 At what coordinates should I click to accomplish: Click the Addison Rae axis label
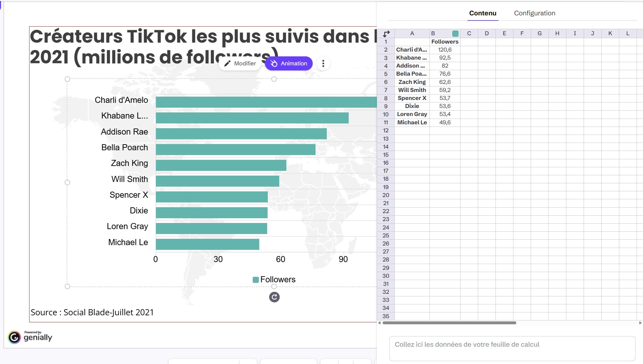point(124,132)
